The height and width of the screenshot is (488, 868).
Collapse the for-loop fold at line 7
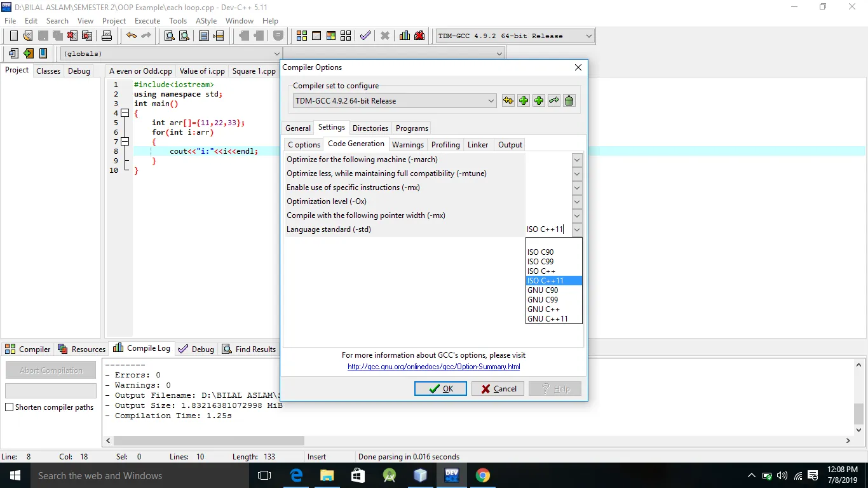pyautogui.click(x=125, y=142)
